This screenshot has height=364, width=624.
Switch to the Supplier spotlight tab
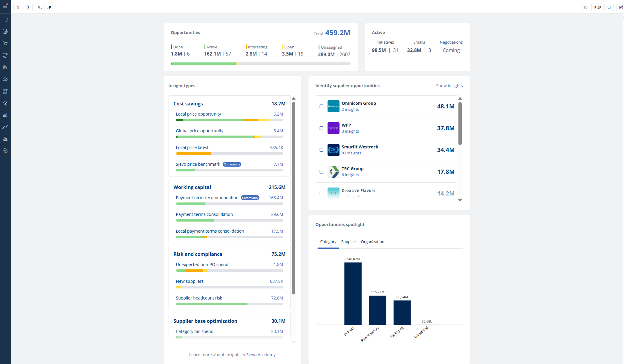coord(348,242)
